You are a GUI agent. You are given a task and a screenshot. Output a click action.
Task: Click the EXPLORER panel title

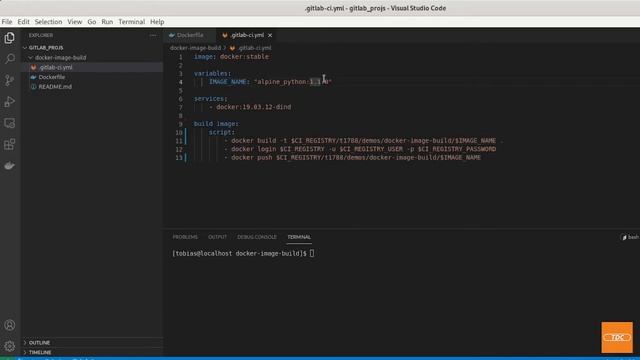point(41,36)
